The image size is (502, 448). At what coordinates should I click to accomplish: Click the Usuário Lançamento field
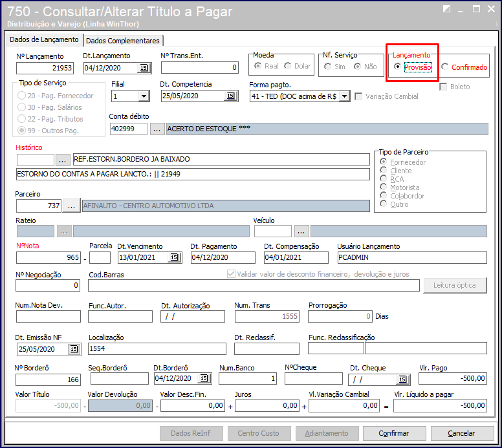coord(412,257)
